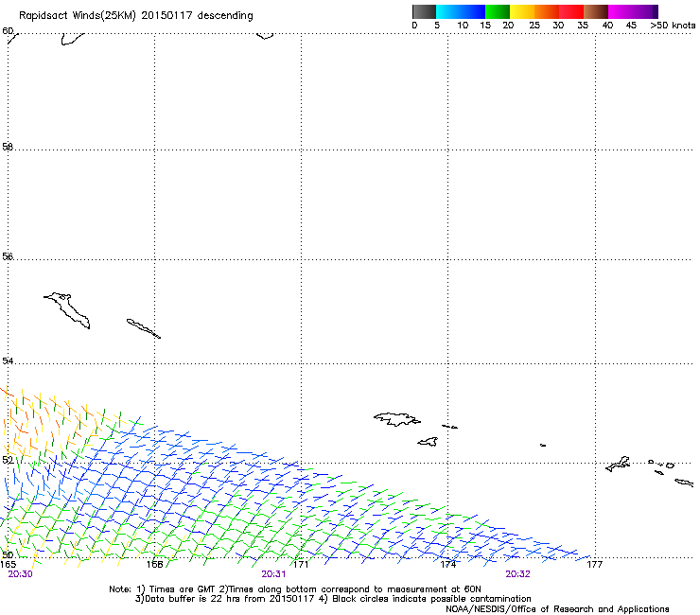Image resolution: width=700 pixels, height=615 pixels.
Task: Click the narrow island outline near 168E
Action: click(143, 328)
